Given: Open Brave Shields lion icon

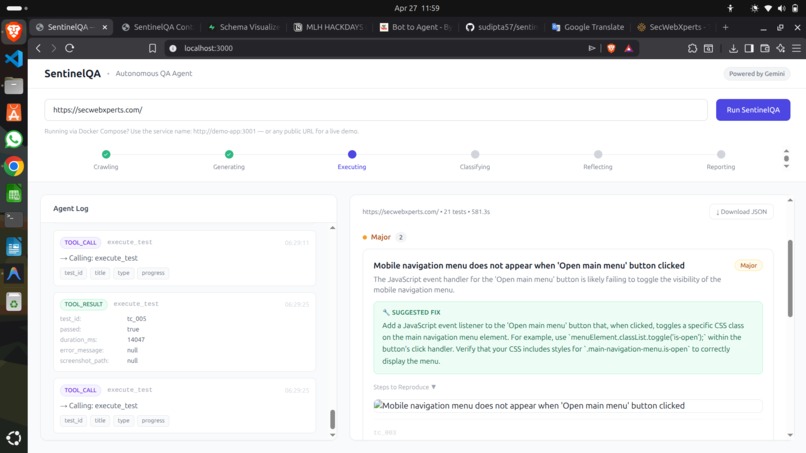Looking at the screenshot, I should 611,48.
